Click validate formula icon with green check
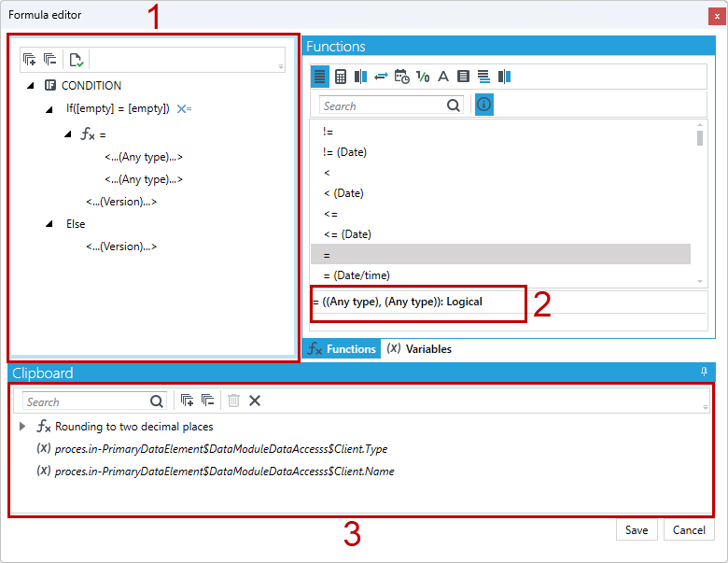The height and width of the screenshot is (563, 728). tap(77, 60)
